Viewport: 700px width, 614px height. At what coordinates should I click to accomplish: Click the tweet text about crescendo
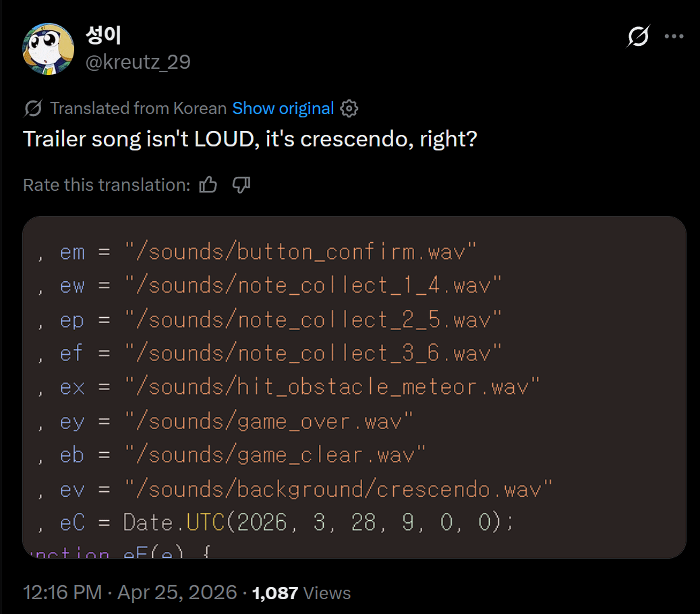coord(250,139)
